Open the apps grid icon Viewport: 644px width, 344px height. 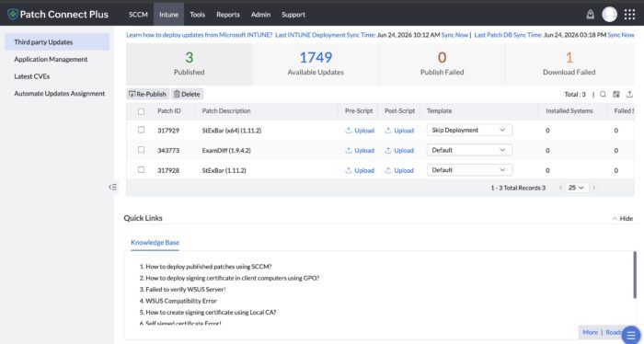click(629, 15)
